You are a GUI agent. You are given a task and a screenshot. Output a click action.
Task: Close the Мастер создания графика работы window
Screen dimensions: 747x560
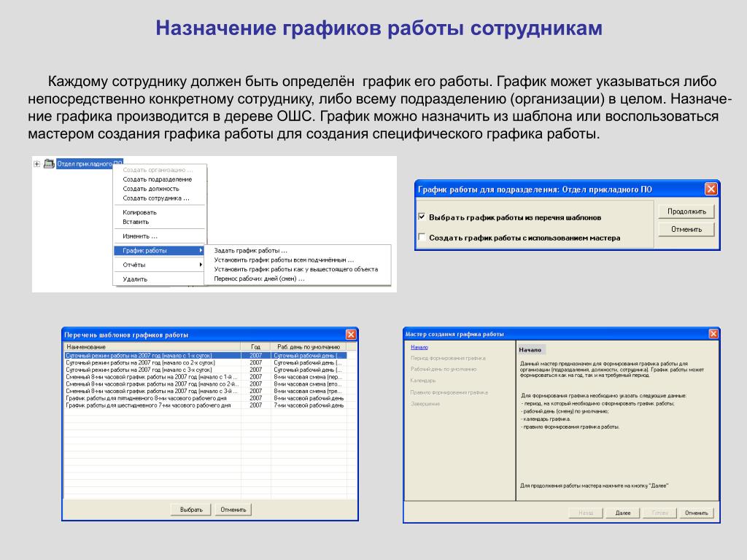(x=713, y=334)
